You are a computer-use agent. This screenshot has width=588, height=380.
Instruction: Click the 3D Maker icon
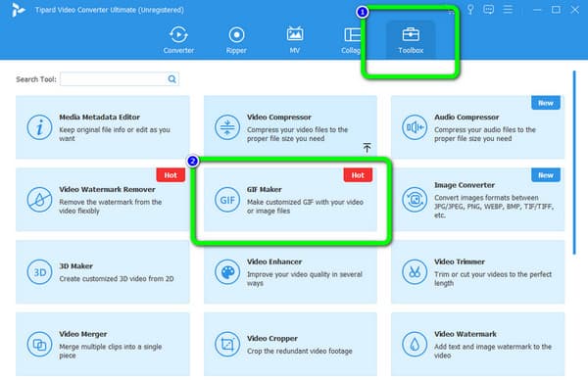coord(39,272)
